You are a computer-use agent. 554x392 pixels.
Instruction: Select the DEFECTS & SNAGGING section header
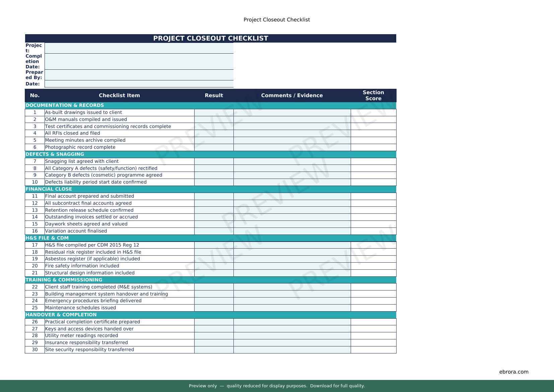click(x=55, y=154)
